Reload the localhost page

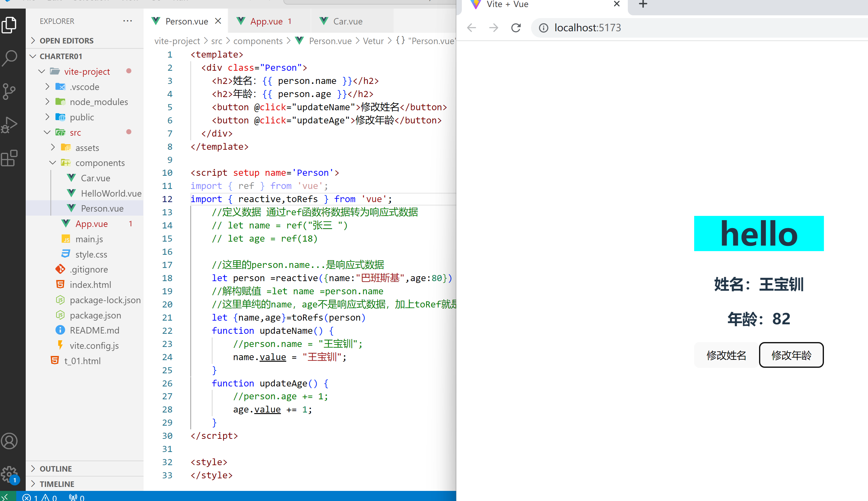tap(516, 28)
